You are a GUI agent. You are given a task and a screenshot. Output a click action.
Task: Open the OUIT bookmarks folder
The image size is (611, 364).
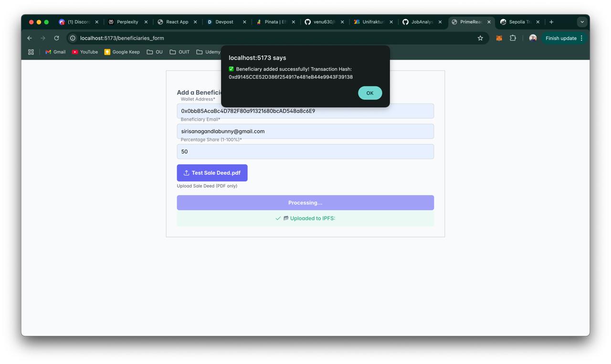point(179,52)
